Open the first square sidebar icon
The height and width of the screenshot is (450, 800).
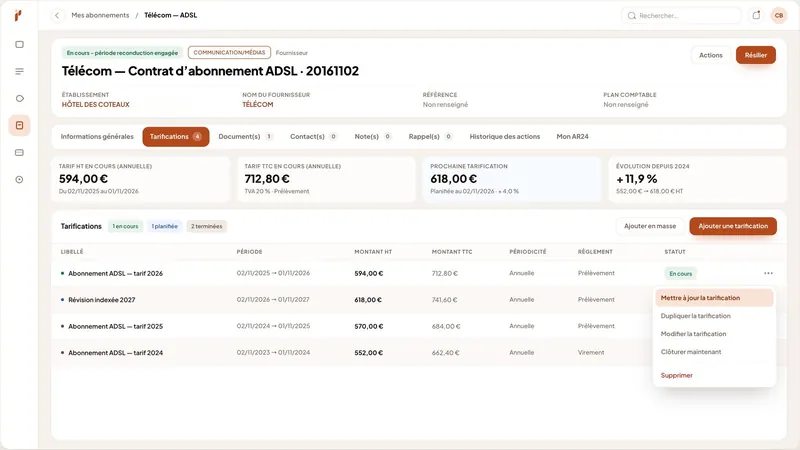click(19, 44)
